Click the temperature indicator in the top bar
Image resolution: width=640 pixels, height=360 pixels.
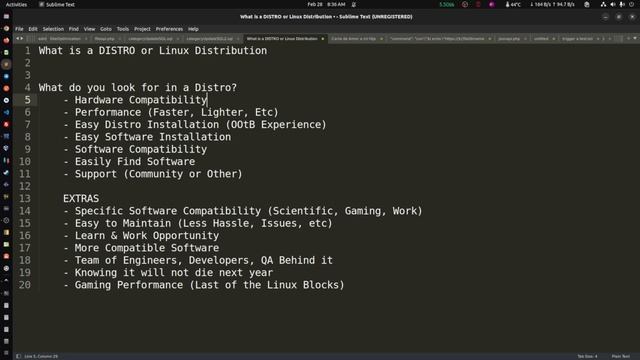513,4
